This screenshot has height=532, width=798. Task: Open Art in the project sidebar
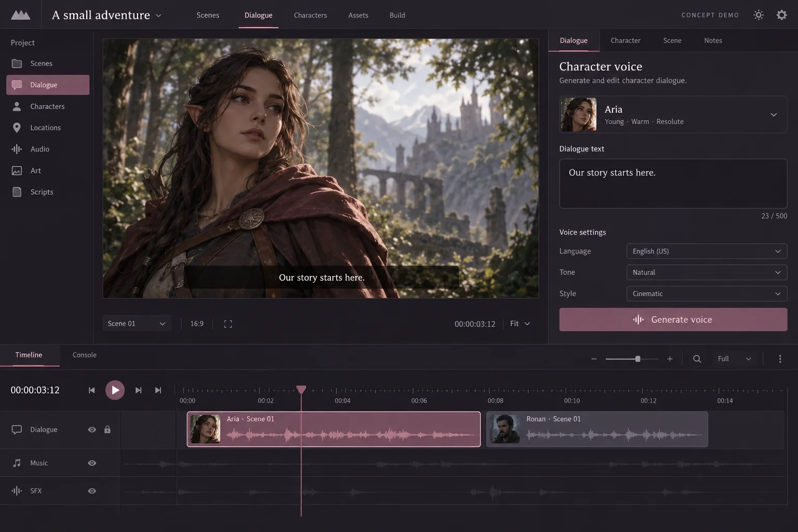pyautogui.click(x=48, y=170)
